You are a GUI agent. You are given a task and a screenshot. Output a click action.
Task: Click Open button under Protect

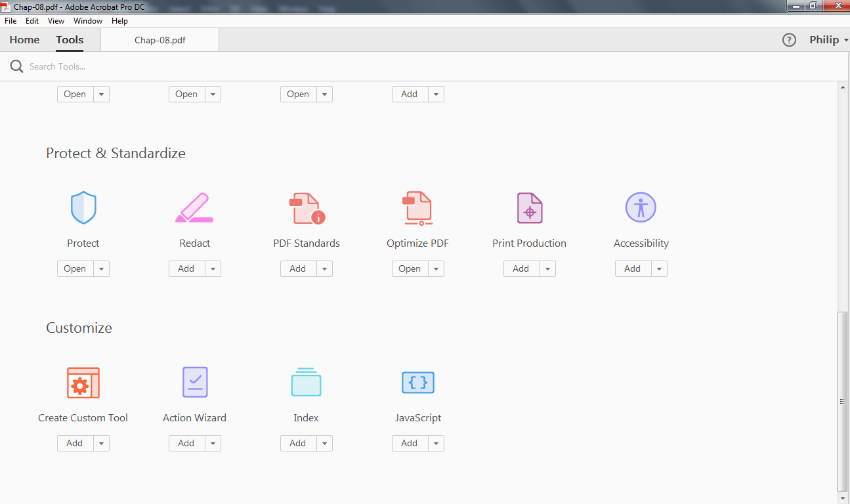point(75,269)
